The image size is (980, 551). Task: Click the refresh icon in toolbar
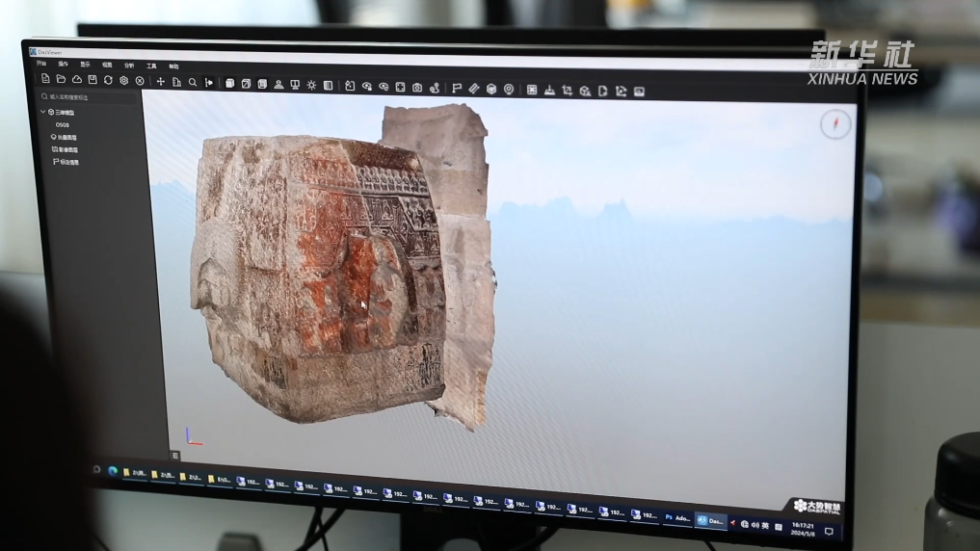(108, 80)
